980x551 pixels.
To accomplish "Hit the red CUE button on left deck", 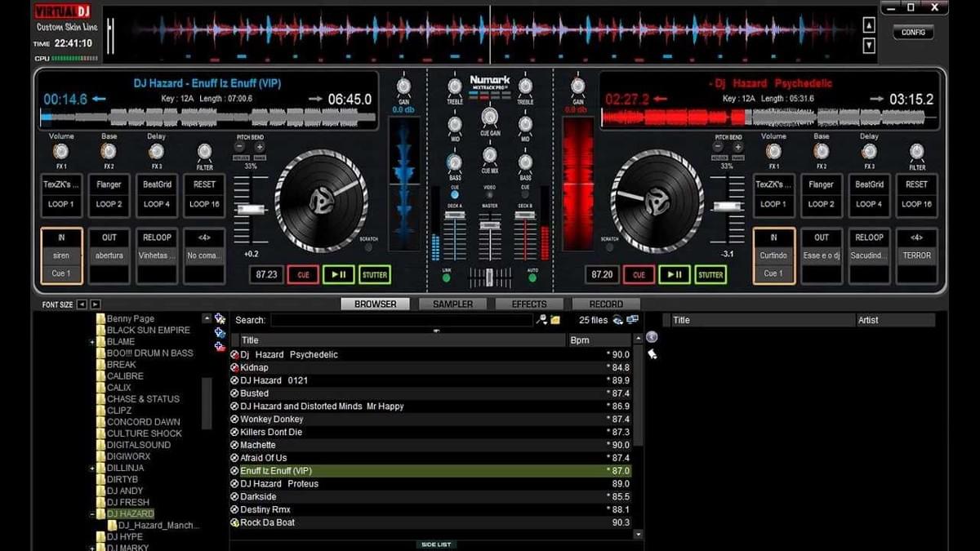I will 303,275.
